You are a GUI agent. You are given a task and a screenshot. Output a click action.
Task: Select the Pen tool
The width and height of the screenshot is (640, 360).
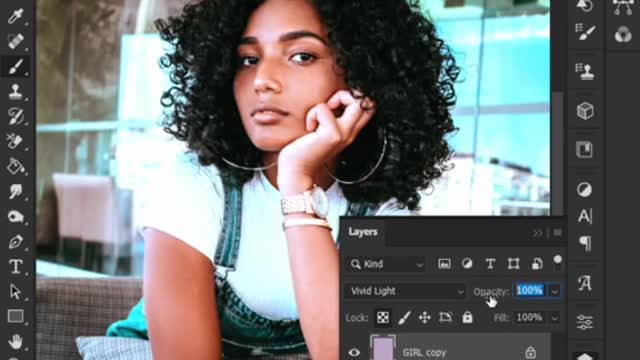pyautogui.click(x=16, y=241)
